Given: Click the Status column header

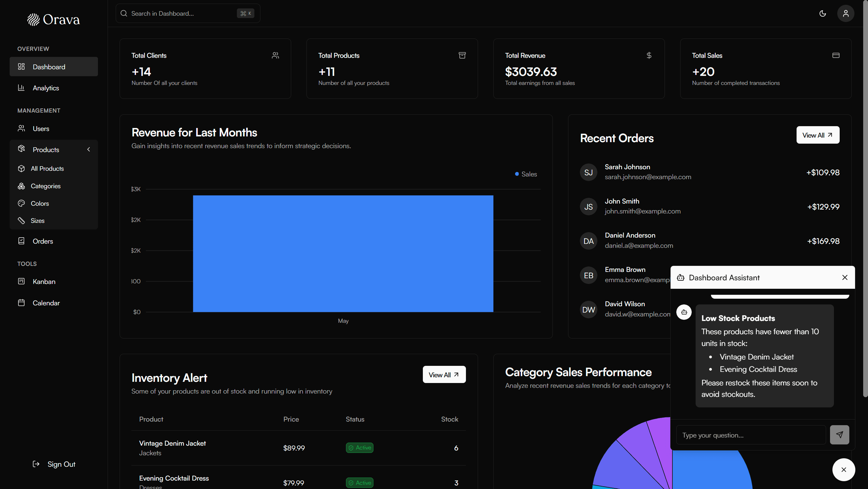Looking at the screenshot, I should 355,419.
